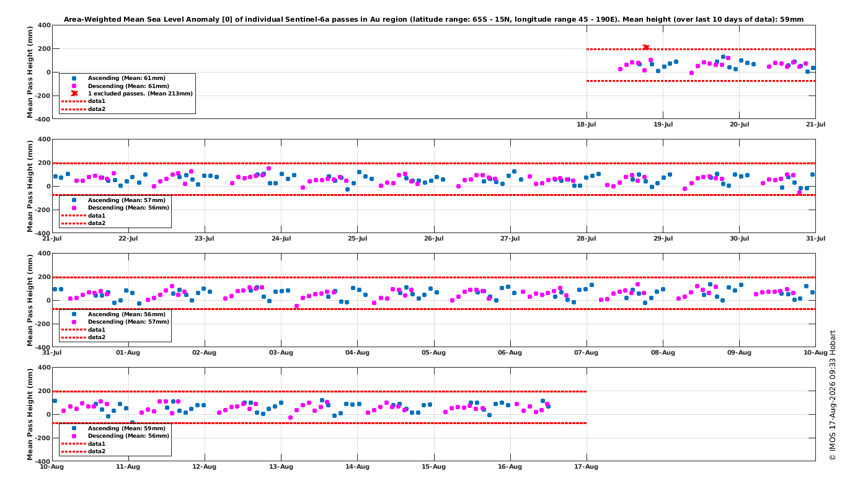The width and height of the screenshot is (868, 496).
Task: Click the '© IMOS 17-Aug-2026 09:33 Hobart' stamp
Action: 833,395
